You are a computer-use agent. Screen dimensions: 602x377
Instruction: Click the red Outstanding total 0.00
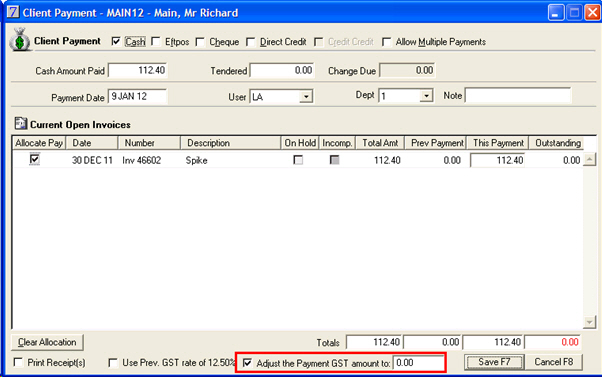553,342
